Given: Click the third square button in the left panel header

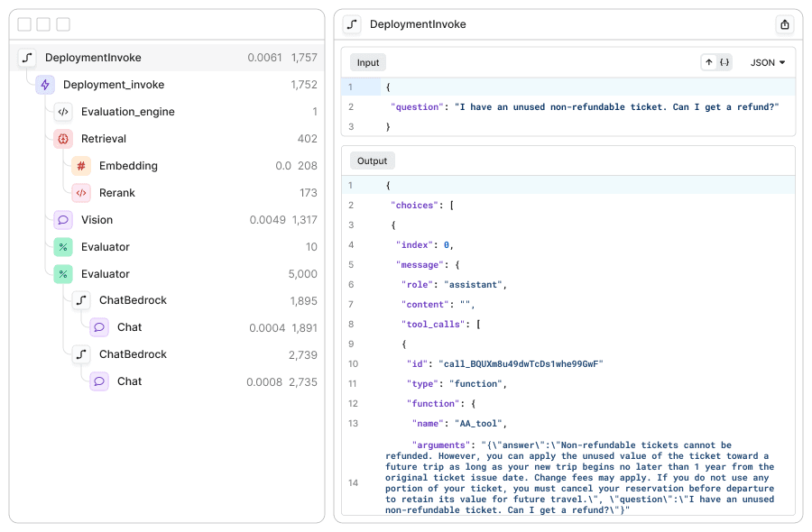Looking at the screenshot, I should click(x=63, y=24).
